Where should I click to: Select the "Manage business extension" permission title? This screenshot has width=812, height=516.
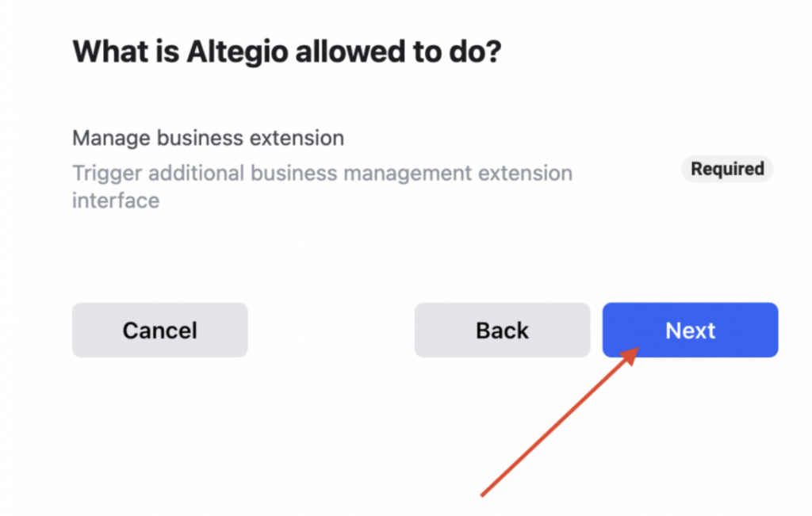pos(208,138)
